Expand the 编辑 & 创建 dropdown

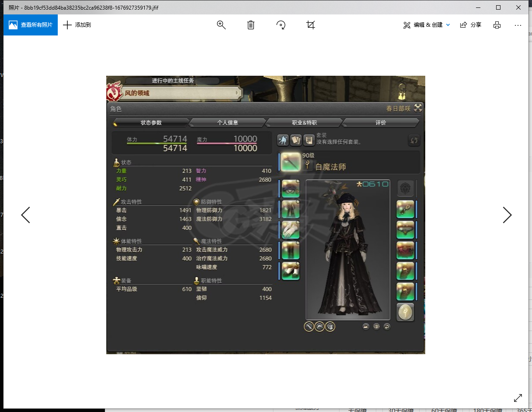pos(427,25)
